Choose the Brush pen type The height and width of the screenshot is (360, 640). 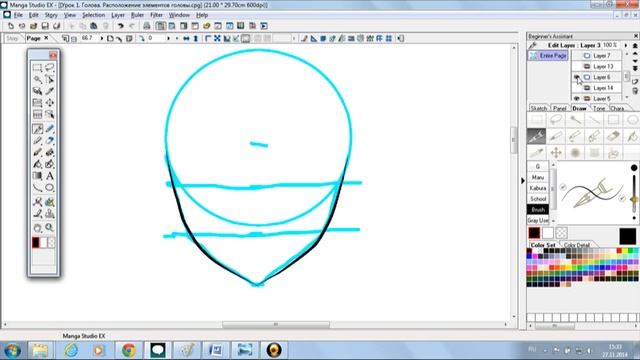pos(538,209)
